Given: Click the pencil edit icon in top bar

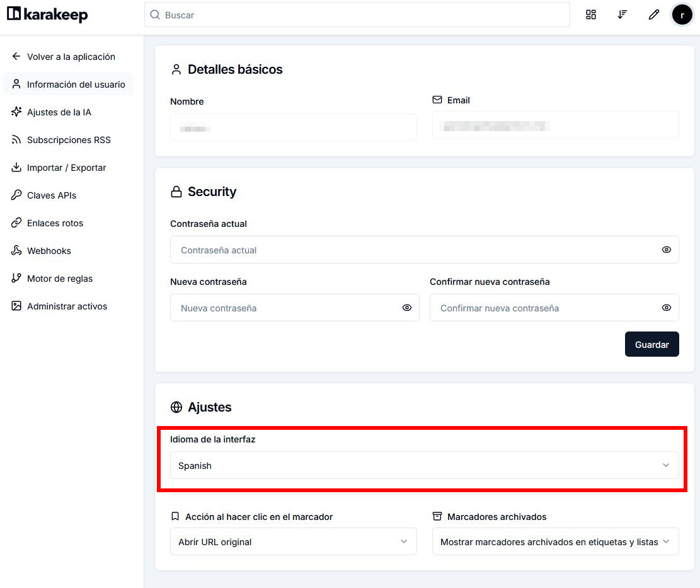Looking at the screenshot, I should coord(653,14).
